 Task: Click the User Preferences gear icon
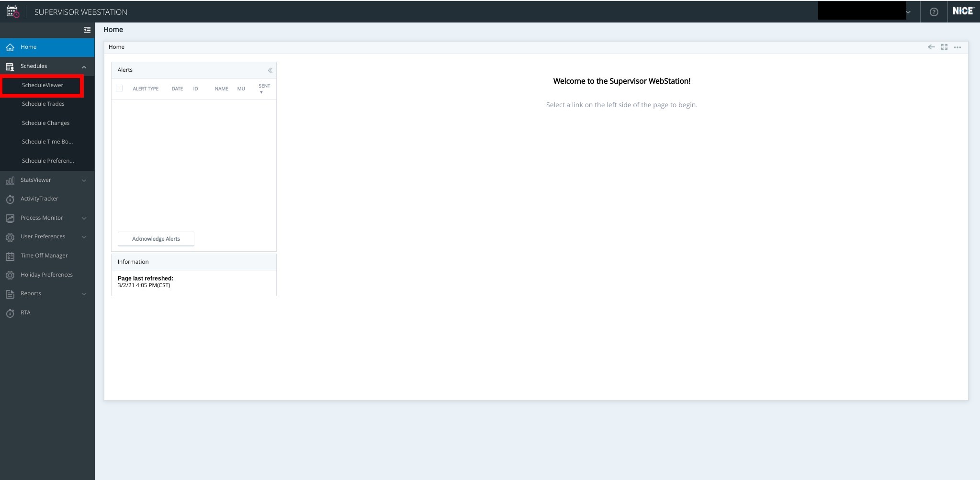coord(10,237)
